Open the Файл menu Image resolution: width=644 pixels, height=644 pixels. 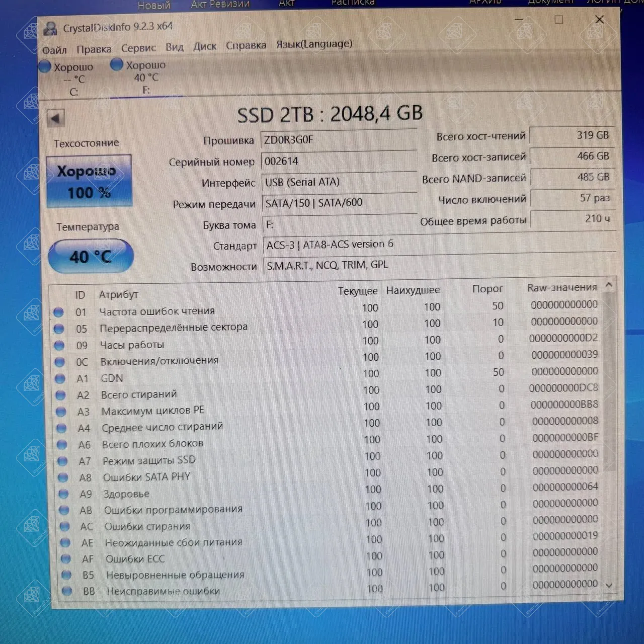54,50
